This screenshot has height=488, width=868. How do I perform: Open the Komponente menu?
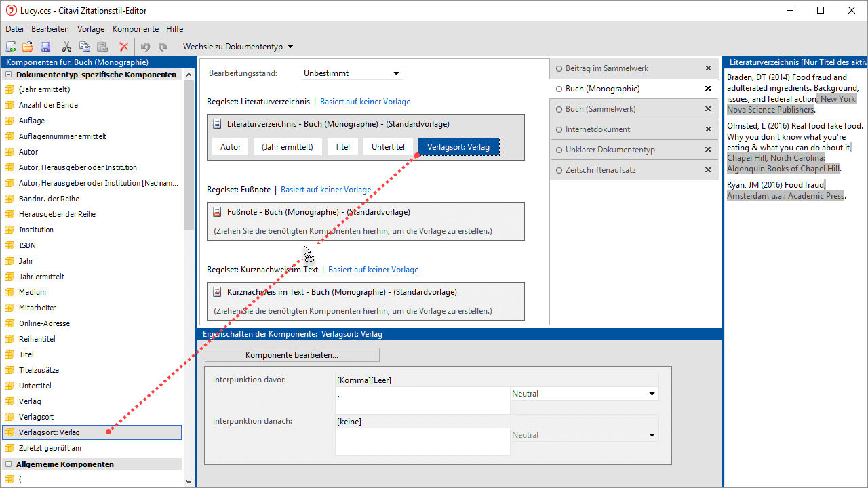(x=135, y=29)
